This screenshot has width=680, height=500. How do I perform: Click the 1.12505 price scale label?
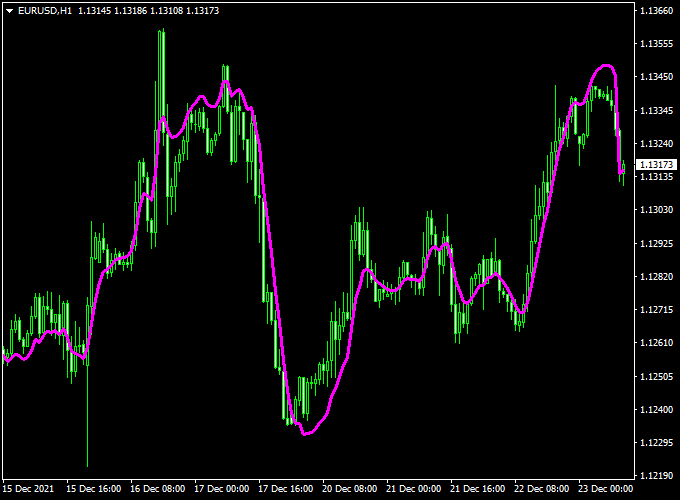click(x=657, y=376)
